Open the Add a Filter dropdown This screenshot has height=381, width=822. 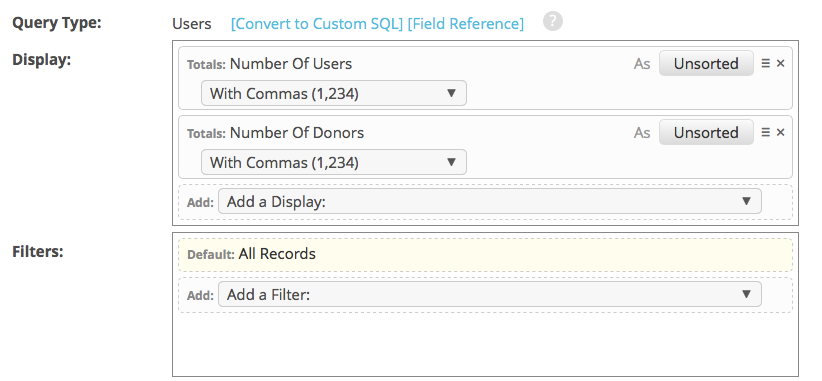[x=490, y=295]
